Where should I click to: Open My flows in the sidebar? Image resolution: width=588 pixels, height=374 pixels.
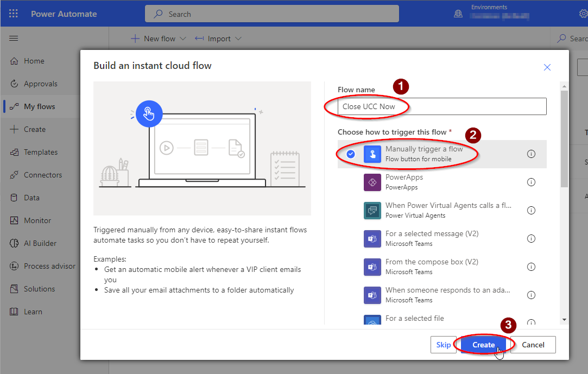coord(40,106)
